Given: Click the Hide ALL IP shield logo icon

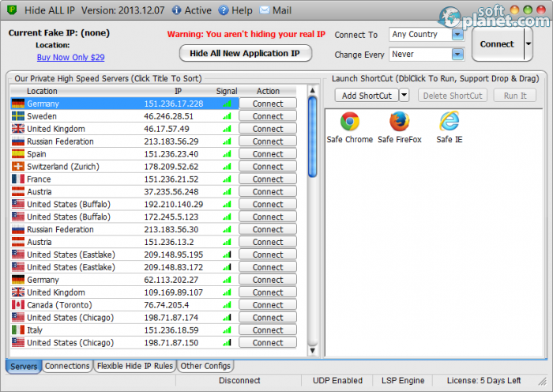Looking at the screenshot, I should pyautogui.click(x=12, y=10).
